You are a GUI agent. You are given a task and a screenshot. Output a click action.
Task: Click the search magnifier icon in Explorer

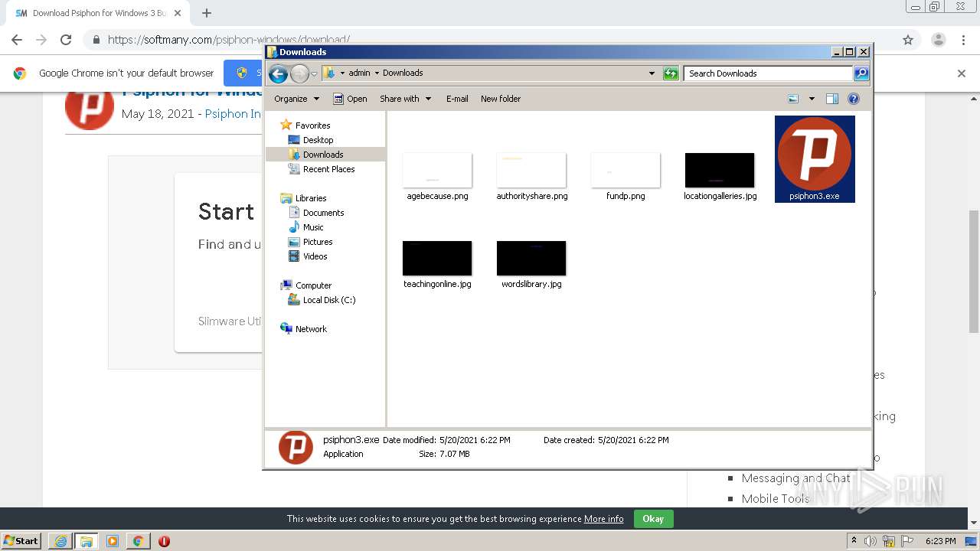coord(861,73)
